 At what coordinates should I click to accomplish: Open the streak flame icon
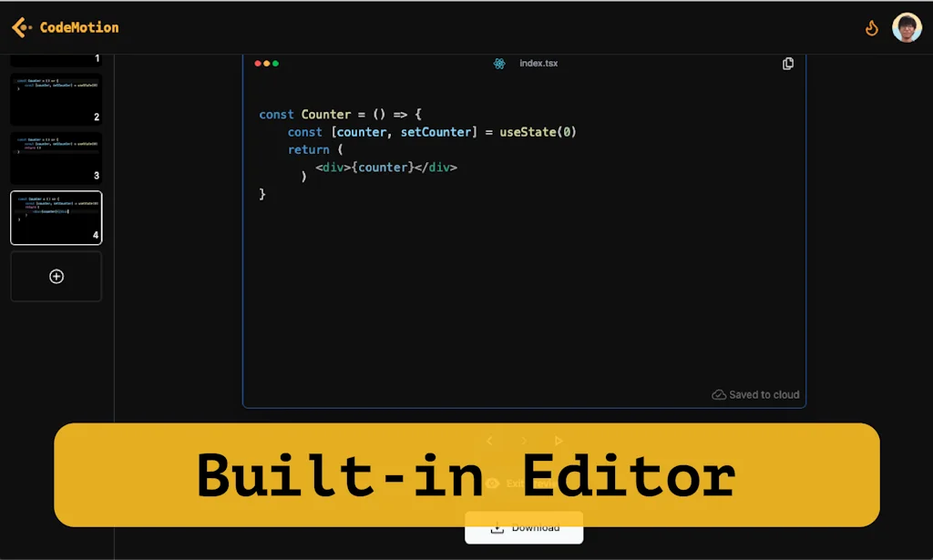872,27
